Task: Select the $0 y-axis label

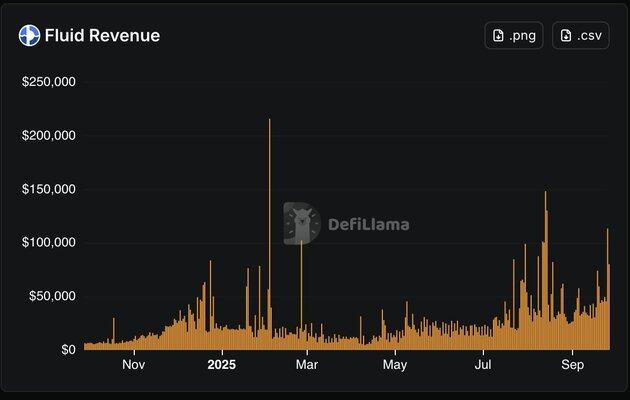Action: 68,349
